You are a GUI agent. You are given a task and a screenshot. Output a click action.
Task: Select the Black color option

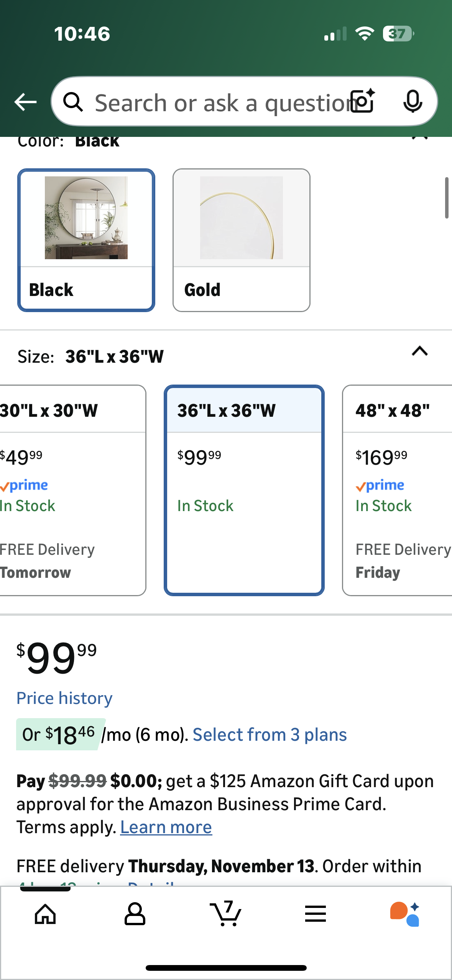coord(86,240)
